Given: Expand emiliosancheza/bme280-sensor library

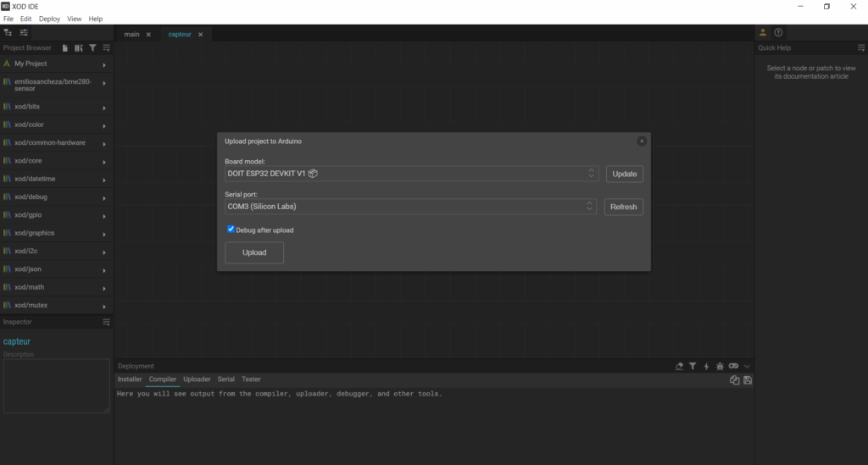Looking at the screenshot, I should pyautogui.click(x=104, y=84).
